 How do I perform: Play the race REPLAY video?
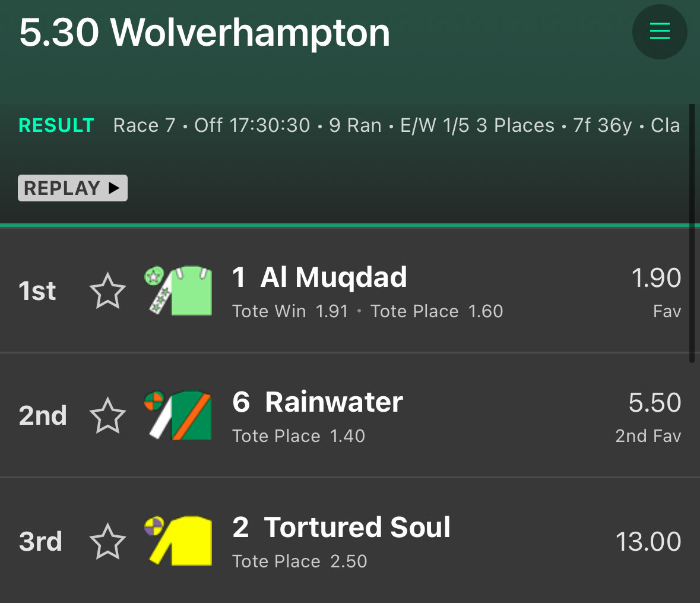pos(73,188)
